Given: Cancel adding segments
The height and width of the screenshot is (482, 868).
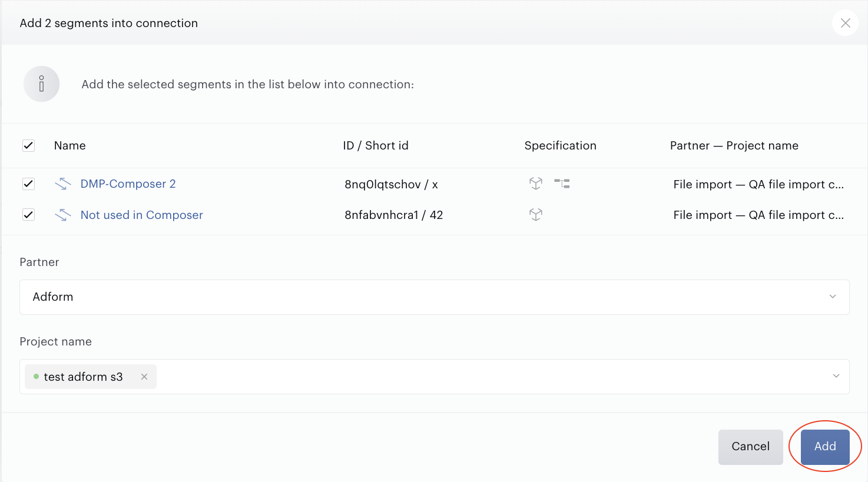Looking at the screenshot, I should coord(750,447).
